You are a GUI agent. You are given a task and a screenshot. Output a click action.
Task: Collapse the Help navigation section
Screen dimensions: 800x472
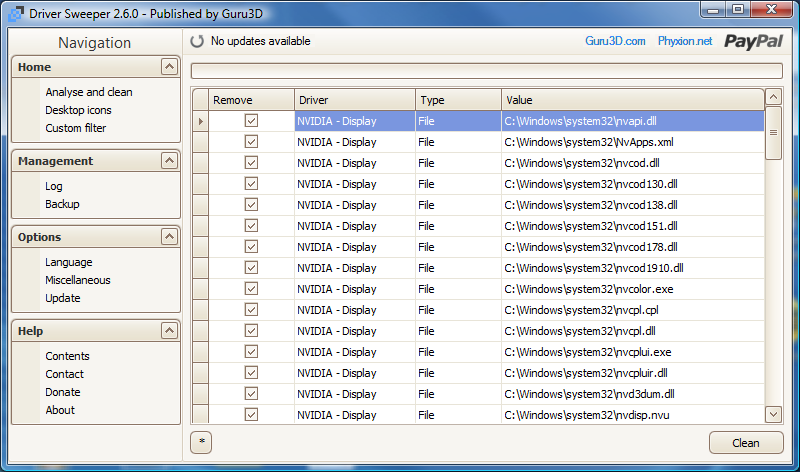[x=169, y=331]
